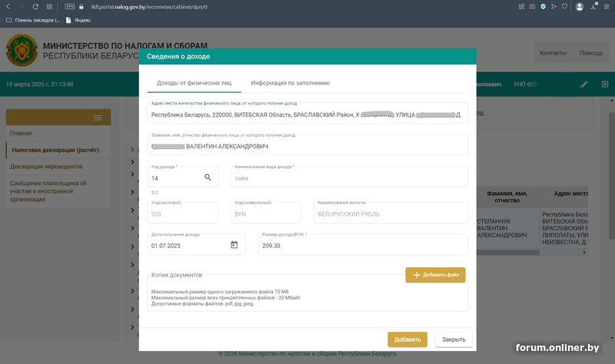This screenshot has width=615, height=364.
Task: Open the browser downloads icon
Action: click(593, 6)
